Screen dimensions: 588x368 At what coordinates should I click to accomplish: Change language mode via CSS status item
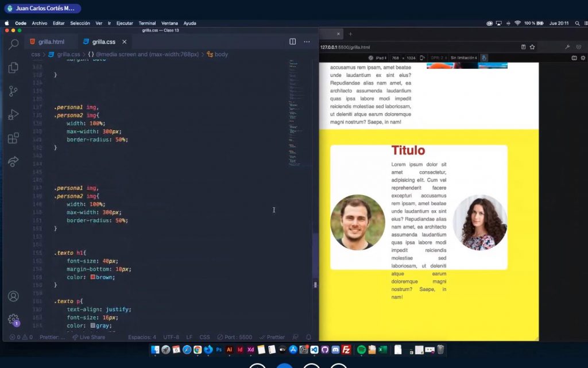[x=204, y=337]
